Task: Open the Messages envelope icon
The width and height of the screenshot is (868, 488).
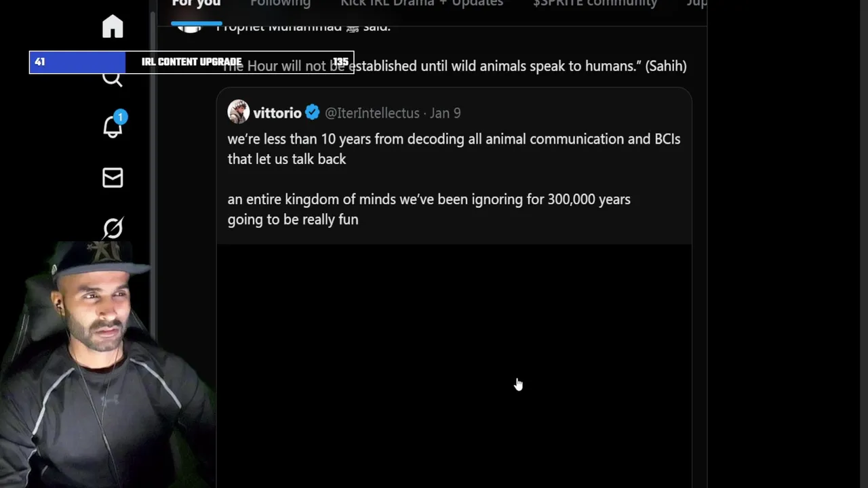Action: coord(113,178)
